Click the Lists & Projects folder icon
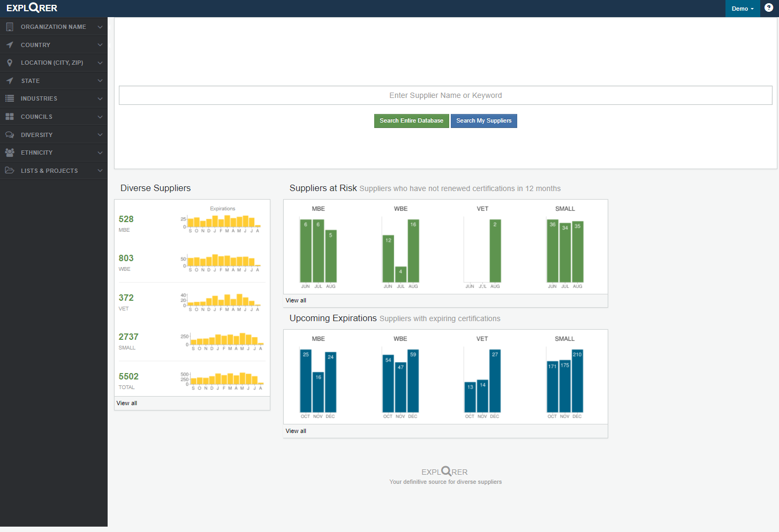The height and width of the screenshot is (532, 779). 10,170
